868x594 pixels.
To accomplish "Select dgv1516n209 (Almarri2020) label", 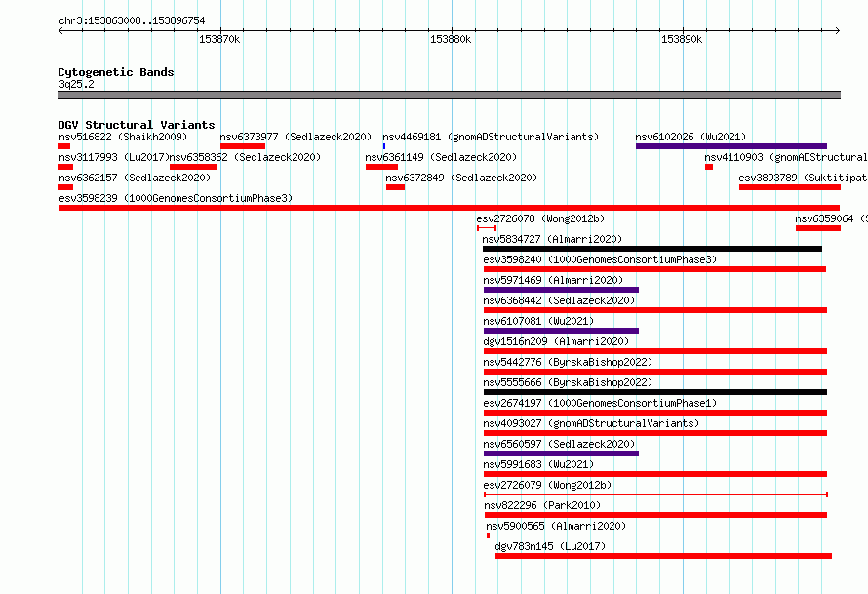I will 556,341.
